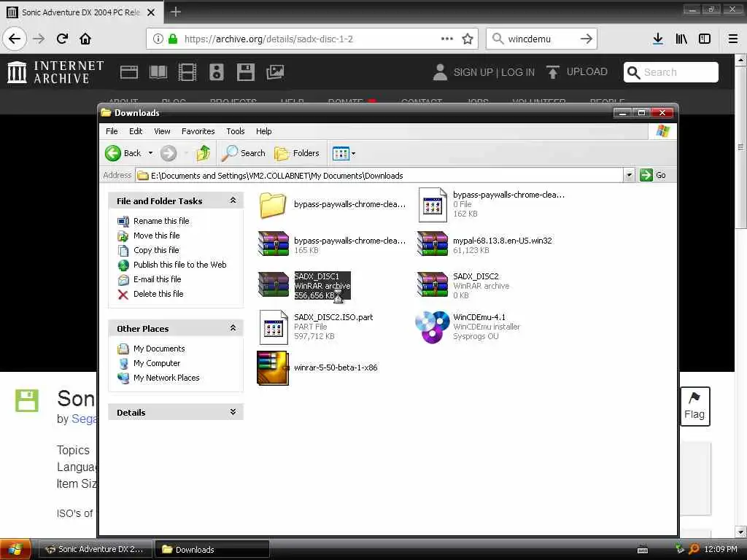Open the Edit menu

pos(136,131)
